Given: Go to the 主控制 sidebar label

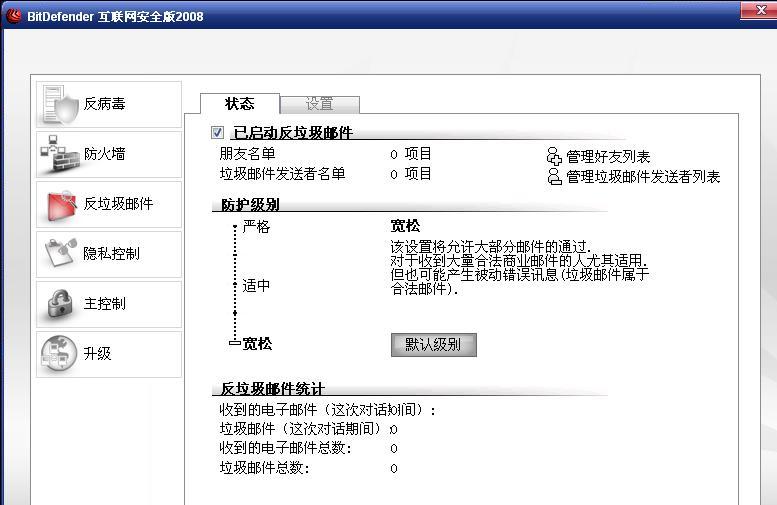Looking at the screenshot, I should [x=105, y=303].
